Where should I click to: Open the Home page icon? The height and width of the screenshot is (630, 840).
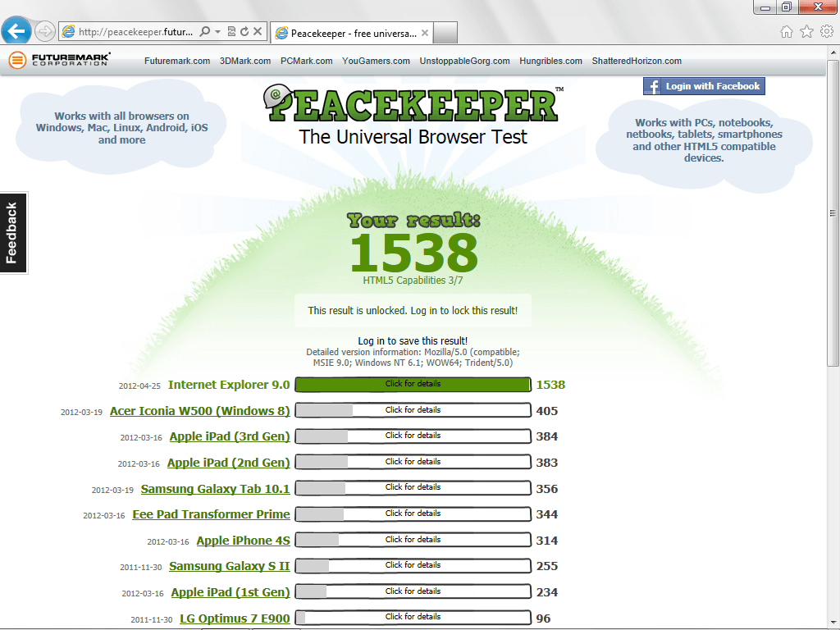pyautogui.click(x=787, y=32)
